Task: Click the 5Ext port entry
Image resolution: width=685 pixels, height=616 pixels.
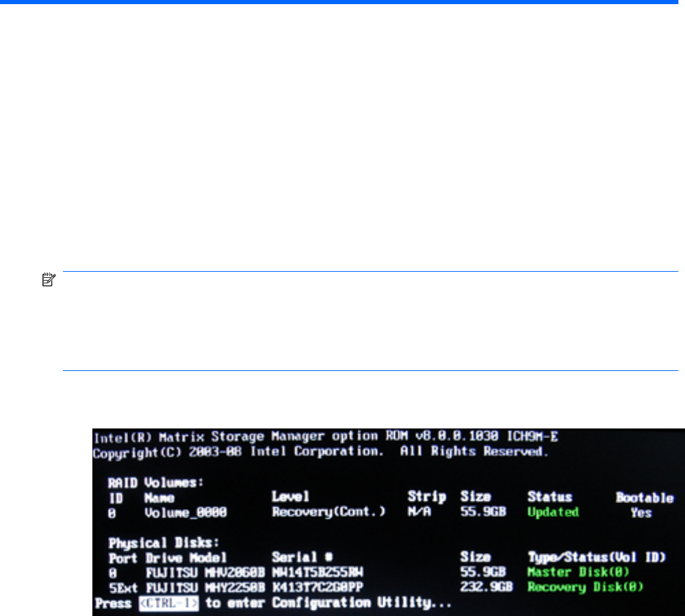Action: tap(123, 588)
